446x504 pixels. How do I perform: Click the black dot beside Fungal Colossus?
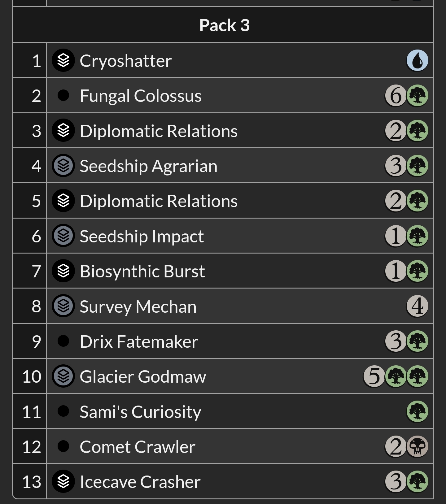(x=63, y=95)
